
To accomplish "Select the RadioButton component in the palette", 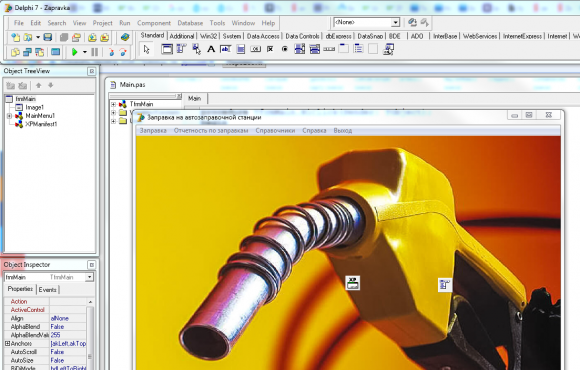I will click(x=285, y=49).
